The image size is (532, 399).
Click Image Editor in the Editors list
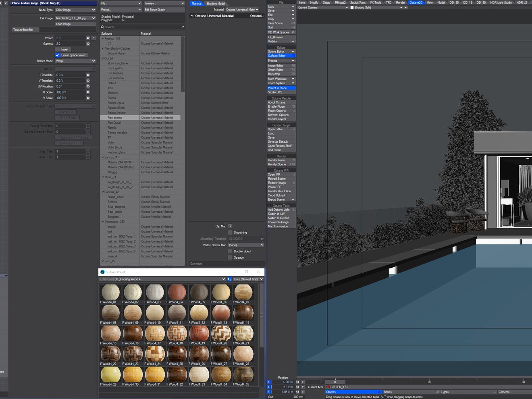coord(281,66)
